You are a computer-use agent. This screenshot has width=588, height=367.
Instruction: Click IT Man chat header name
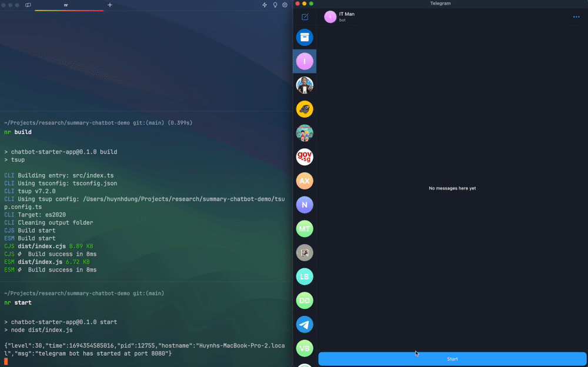click(346, 14)
